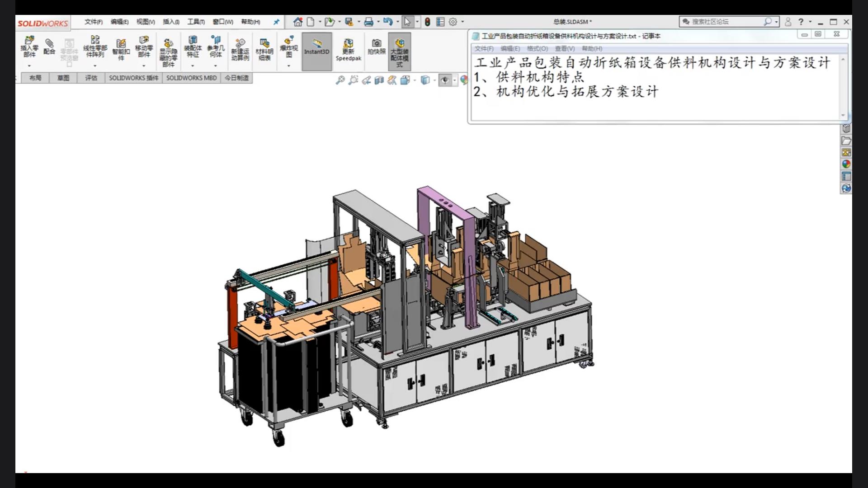Click Show Hidden Components (显示隐藏的零部件)
Image resolution: width=868 pixels, height=488 pixels.
(x=168, y=53)
